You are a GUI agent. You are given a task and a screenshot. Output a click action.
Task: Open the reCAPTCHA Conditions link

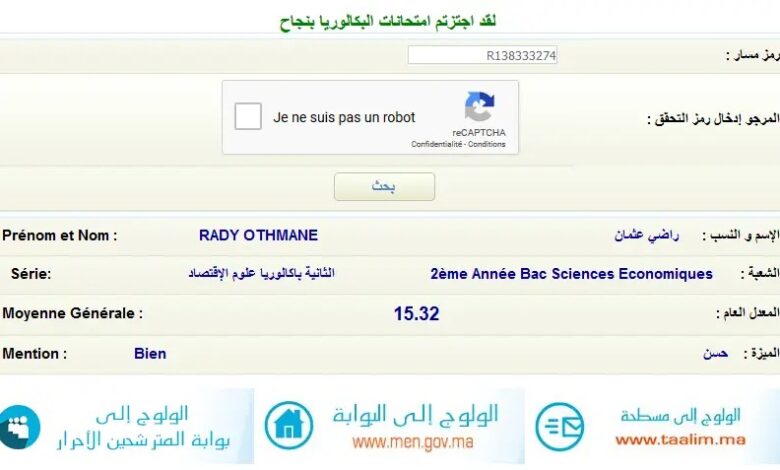[487, 144]
